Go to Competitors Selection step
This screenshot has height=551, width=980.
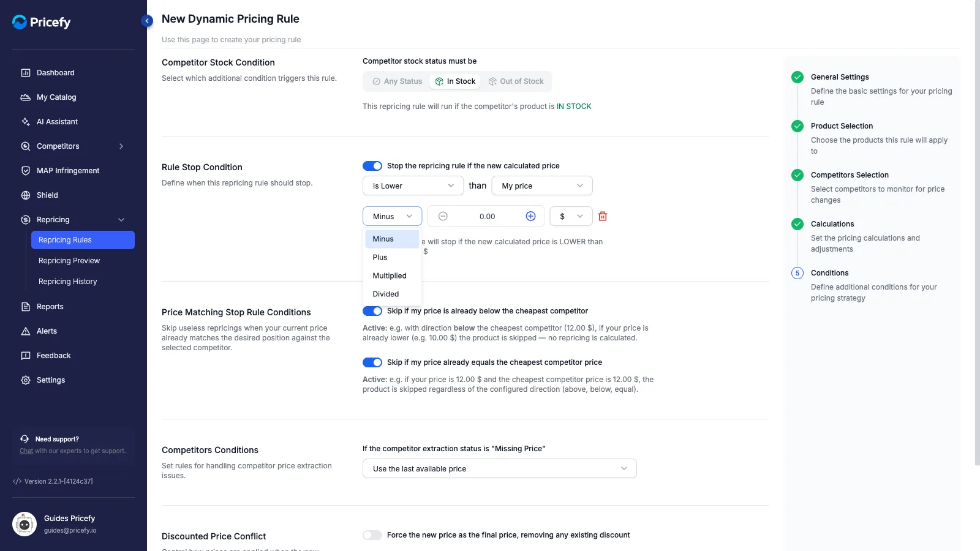(850, 175)
